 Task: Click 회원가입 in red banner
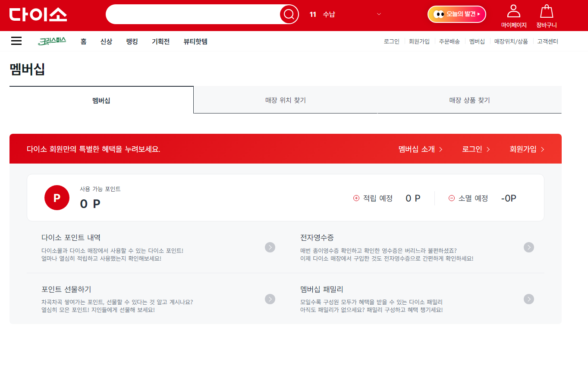tap(527, 149)
